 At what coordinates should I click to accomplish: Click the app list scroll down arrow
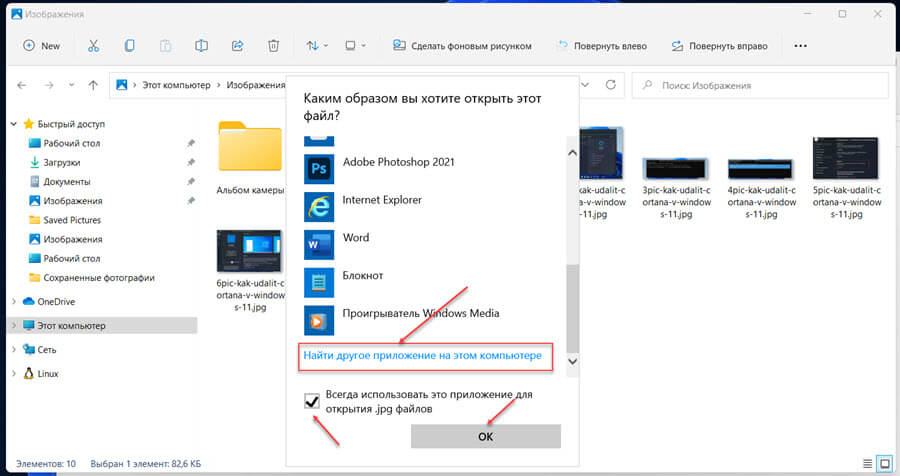click(572, 361)
